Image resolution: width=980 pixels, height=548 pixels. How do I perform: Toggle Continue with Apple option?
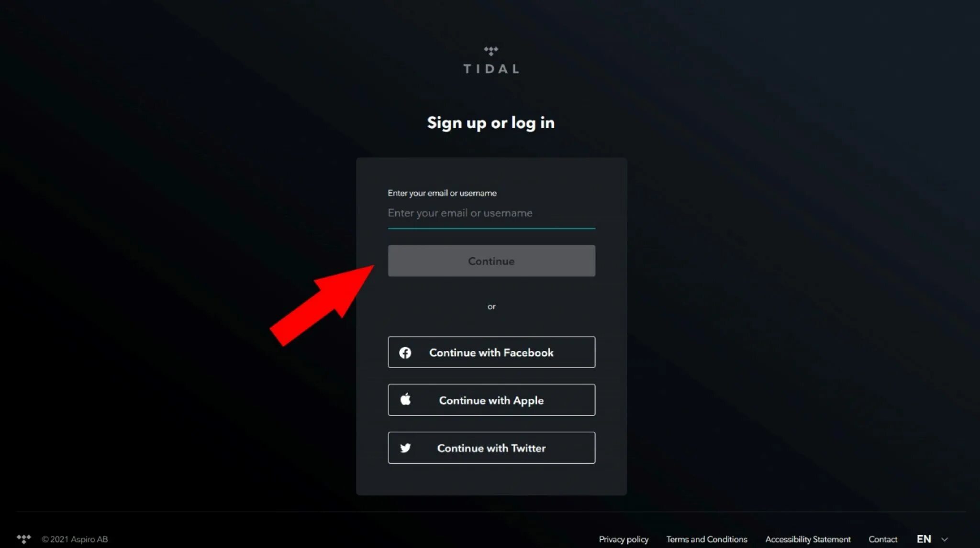click(x=490, y=400)
